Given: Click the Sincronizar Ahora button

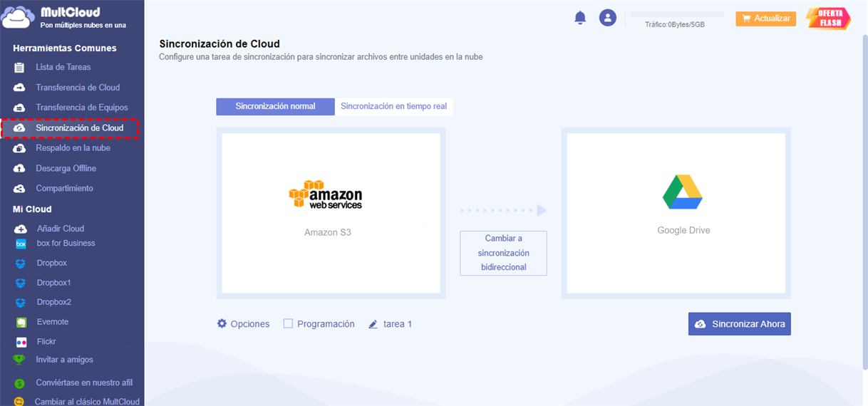Looking at the screenshot, I should (x=739, y=323).
